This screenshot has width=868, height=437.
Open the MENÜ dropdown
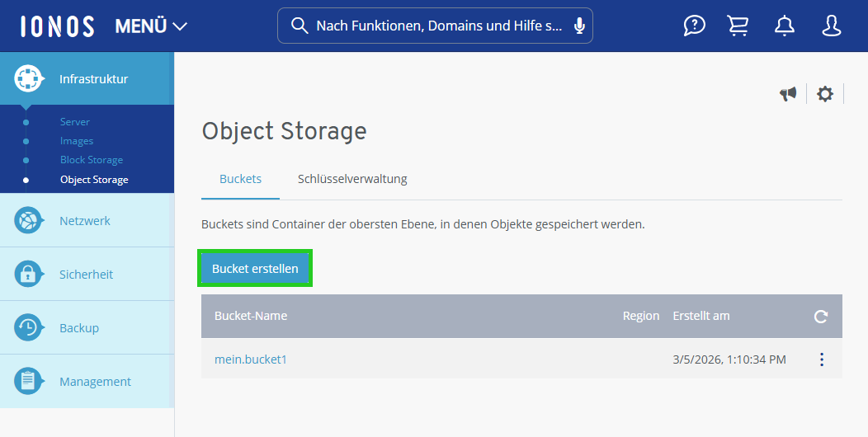[151, 26]
